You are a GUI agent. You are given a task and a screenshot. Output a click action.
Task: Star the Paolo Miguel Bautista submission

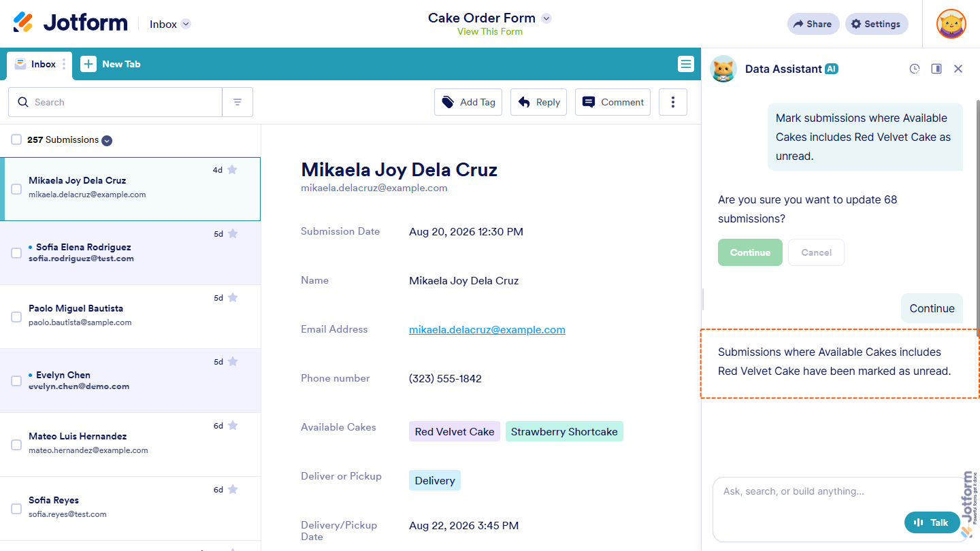(x=233, y=297)
